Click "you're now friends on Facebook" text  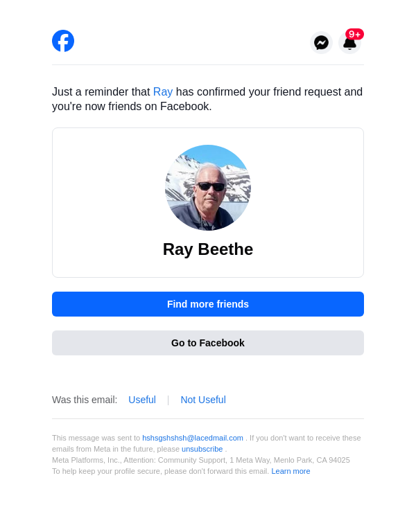point(132,107)
